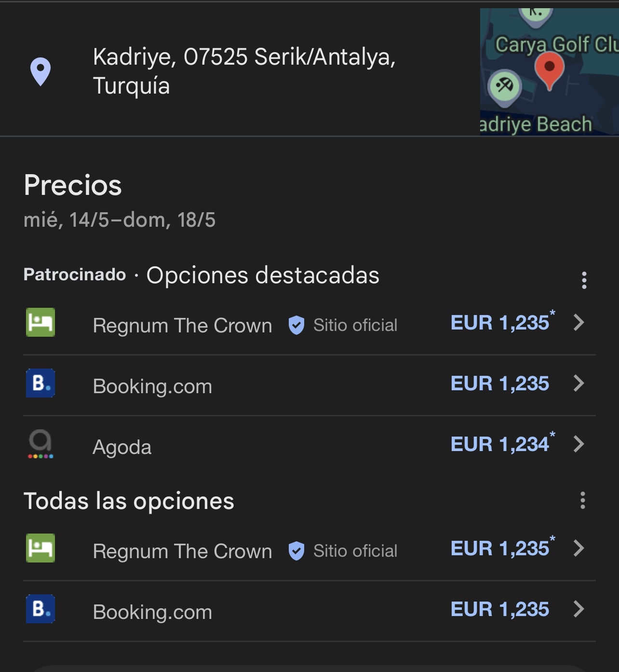Select Booking.com EUR 1,235 in Opciones destacadas
619x672 pixels.
click(x=499, y=384)
